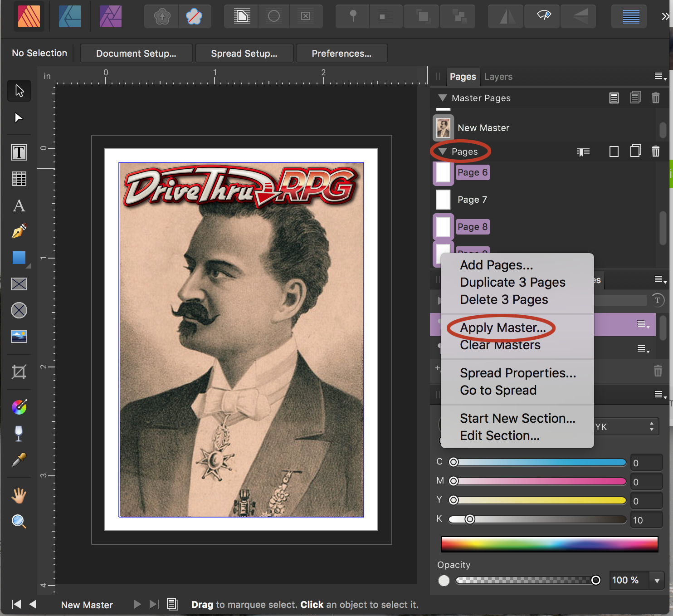This screenshot has height=616, width=673.
Task: Open the opacity percentage dropdown
Action: [657, 580]
